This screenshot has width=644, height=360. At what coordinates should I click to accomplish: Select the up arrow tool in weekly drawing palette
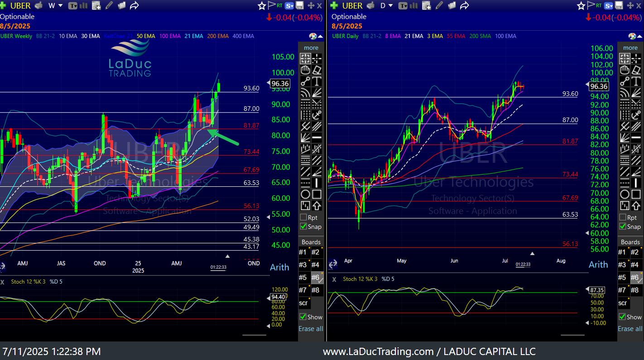click(x=317, y=206)
